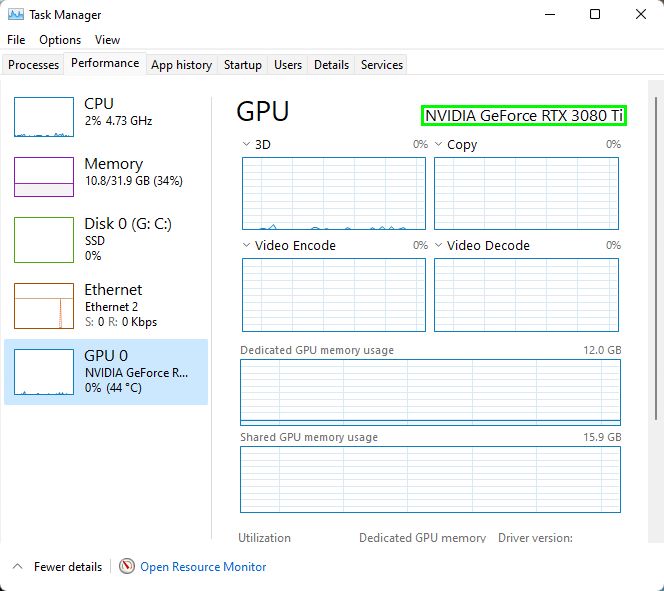Switch to the Processes tab

coord(34,65)
